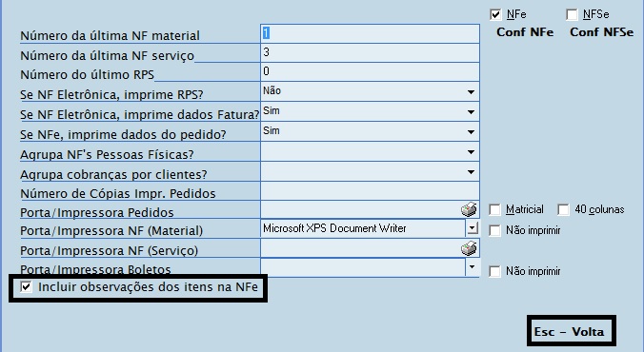Open the Porta/Impressora Boletos printer list

tap(473, 267)
